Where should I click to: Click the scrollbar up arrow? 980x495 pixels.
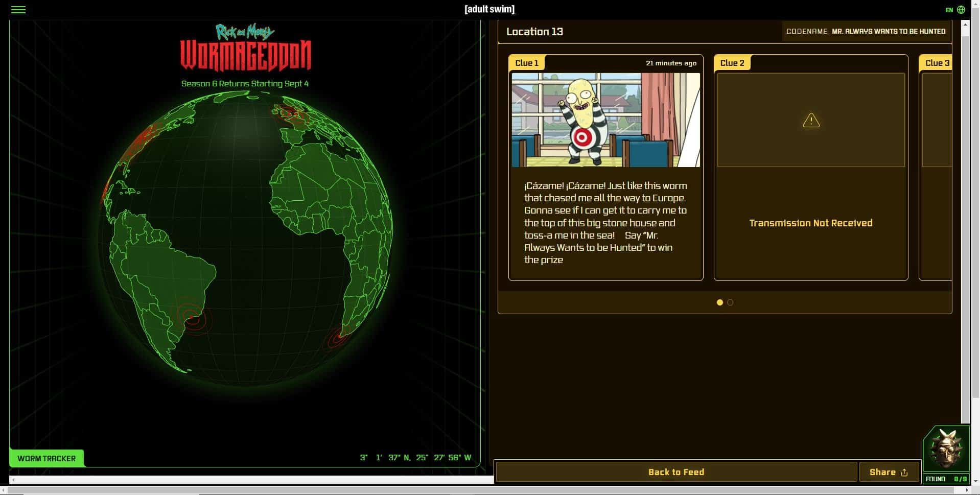965,24
